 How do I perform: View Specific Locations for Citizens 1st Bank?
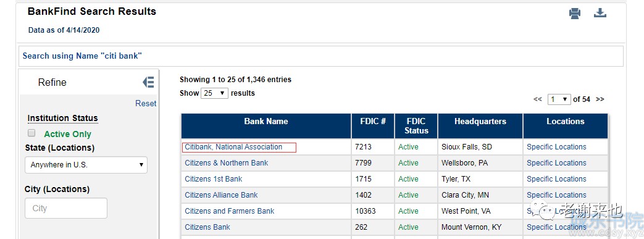(x=556, y=179)
